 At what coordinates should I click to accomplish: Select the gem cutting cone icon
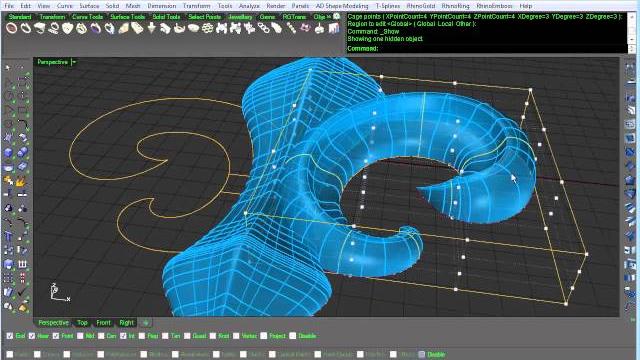tap(151, 28)
